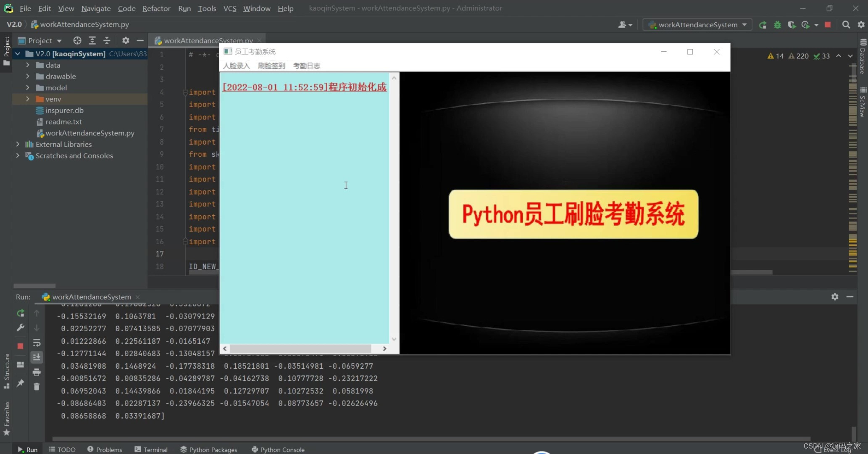Open the Refactor menu

pos(156,8)
